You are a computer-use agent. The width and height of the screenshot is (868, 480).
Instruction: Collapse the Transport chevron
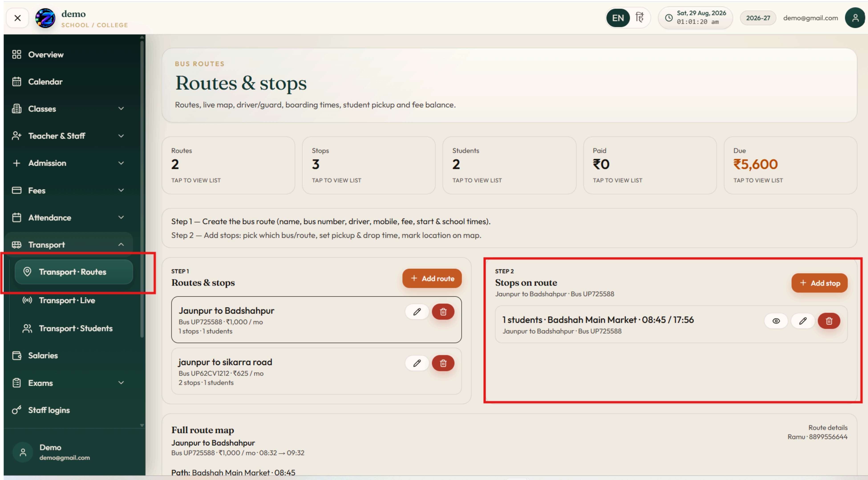(x=121, y=245)
